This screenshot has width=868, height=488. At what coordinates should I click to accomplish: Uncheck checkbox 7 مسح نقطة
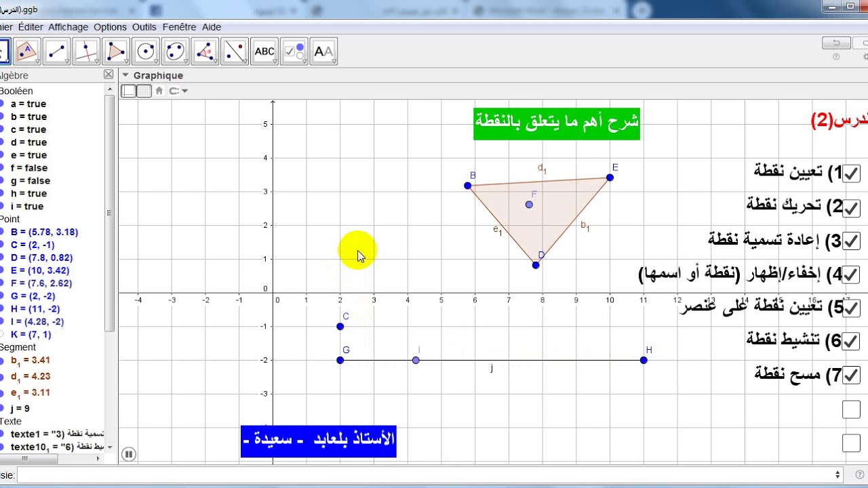[x=851, y=375]
